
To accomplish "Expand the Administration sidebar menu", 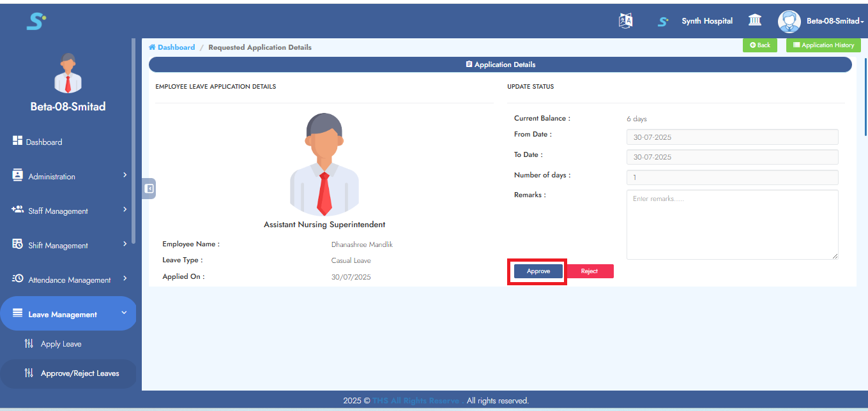I will click(68, 176).
